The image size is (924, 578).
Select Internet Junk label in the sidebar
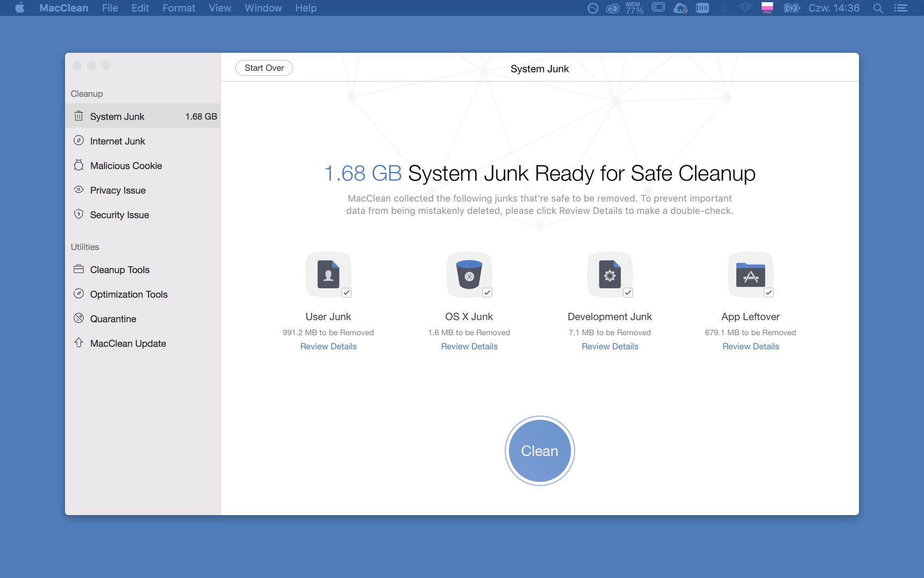[x=118, y=141]
